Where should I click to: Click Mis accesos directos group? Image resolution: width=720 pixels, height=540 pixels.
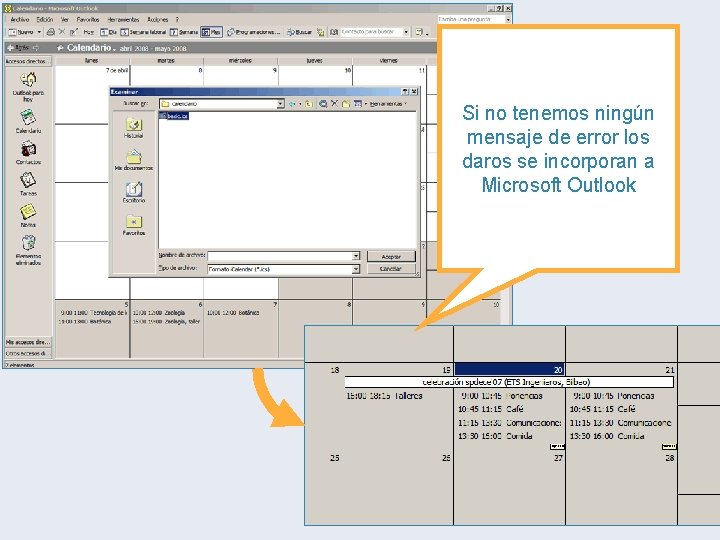pyautogui.click(x=28, y=342)
